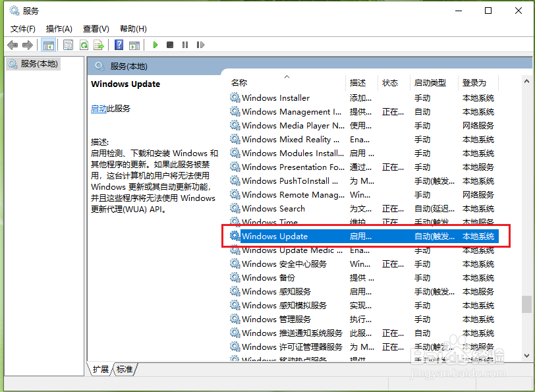
Task: Click gear icon of Windows Media Player row
Action: click(x=235, y=125)
